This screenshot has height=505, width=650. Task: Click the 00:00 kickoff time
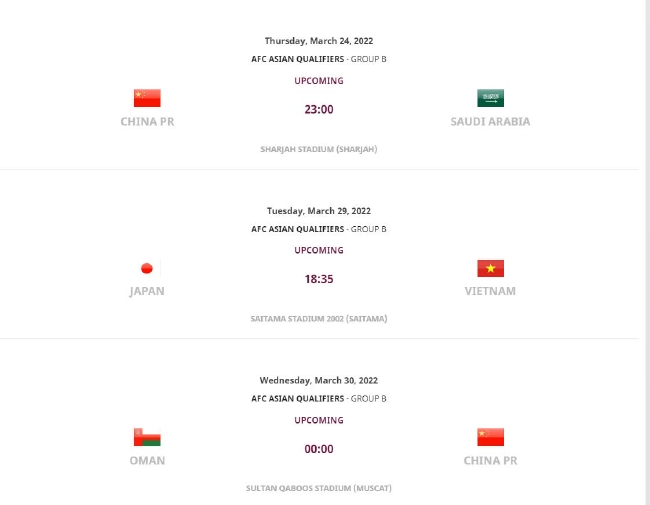click(319, 450)
